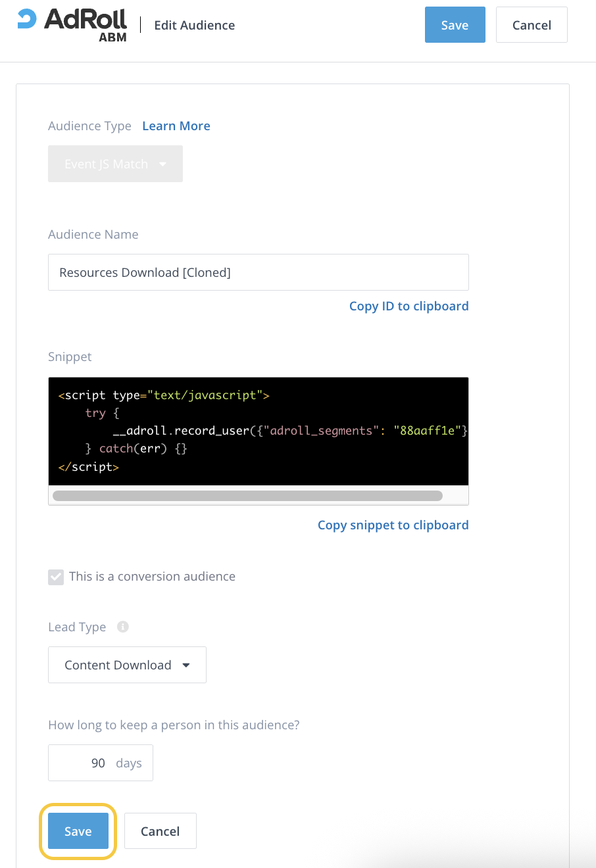596x868 pixels.
Task: Click the highlighted Save button below the form
Action: 78,831
